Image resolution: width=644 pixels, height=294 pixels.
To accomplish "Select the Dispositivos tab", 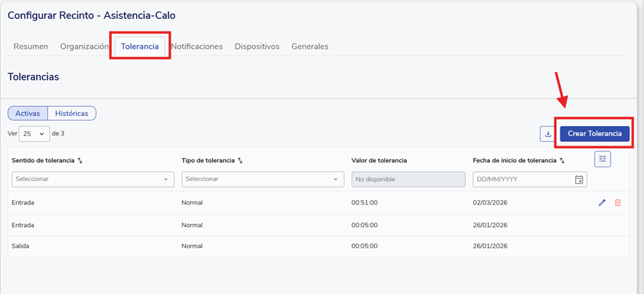I will pyautogui.click(x=257, y=47).
